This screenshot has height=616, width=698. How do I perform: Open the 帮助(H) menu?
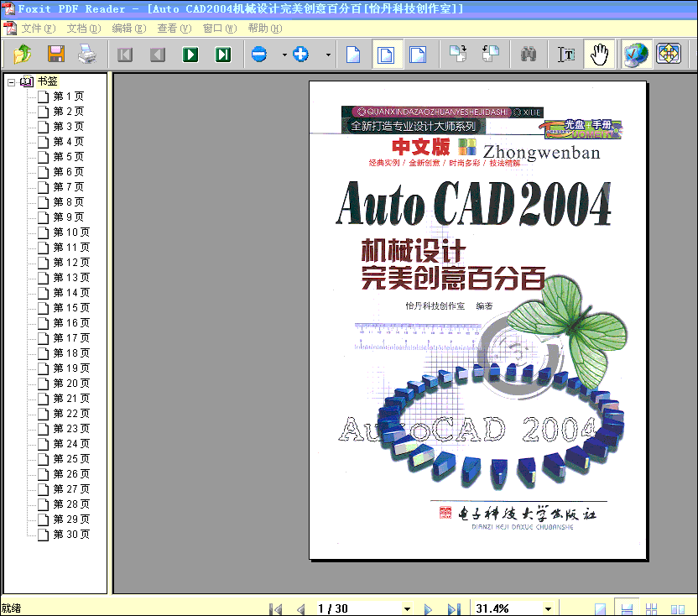(265, 29)
